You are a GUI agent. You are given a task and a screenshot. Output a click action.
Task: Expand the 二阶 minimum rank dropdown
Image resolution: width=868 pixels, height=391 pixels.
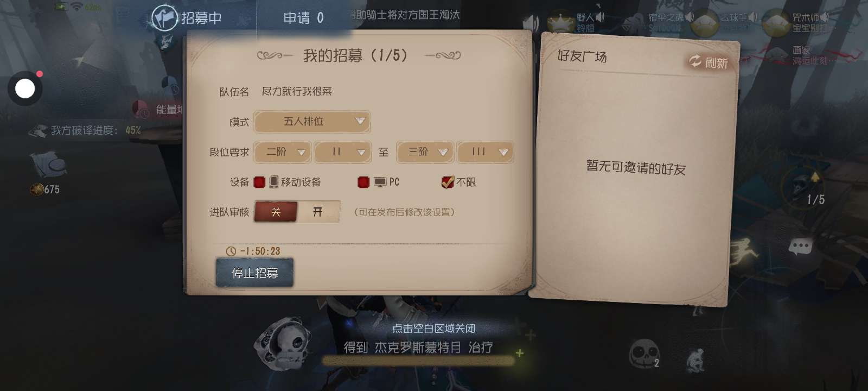pos(283,152)
